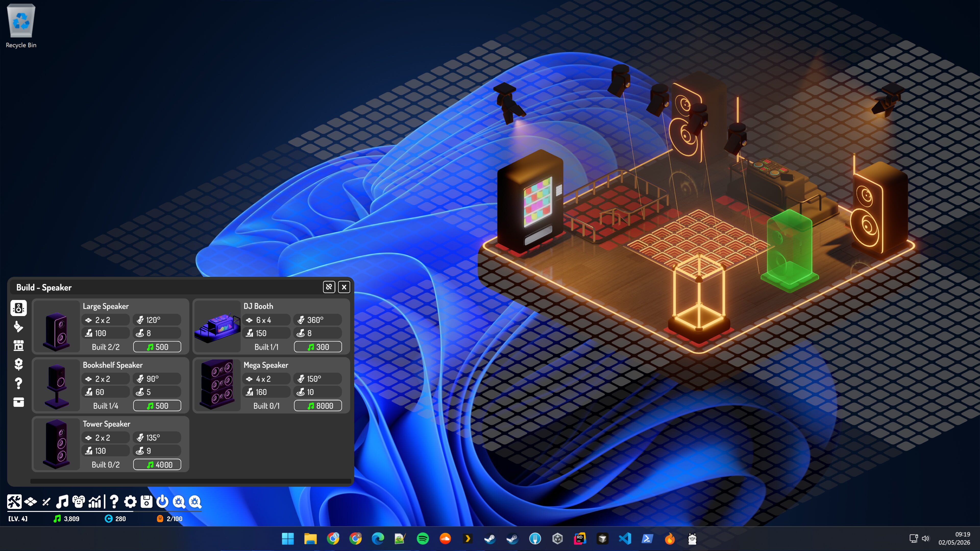Buy Mega Speaker for 8000 notes

[318, 406]
